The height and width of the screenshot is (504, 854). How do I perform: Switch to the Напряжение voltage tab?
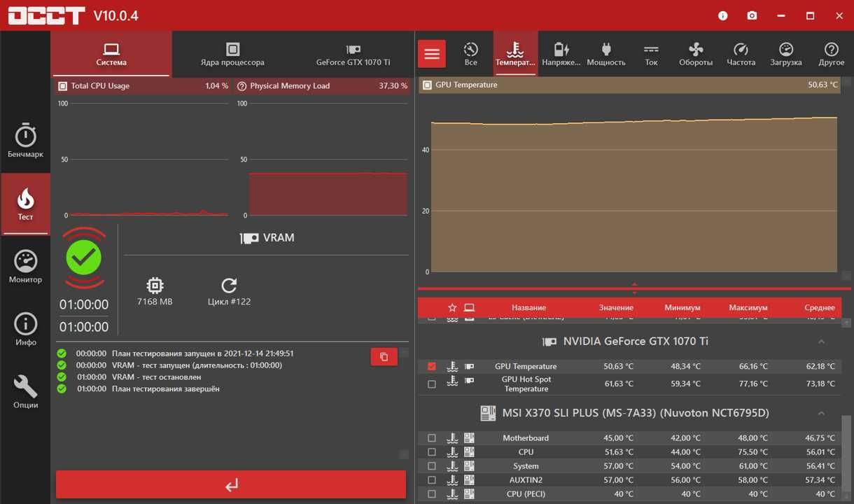pyautogui.click(x=561, y=54)
